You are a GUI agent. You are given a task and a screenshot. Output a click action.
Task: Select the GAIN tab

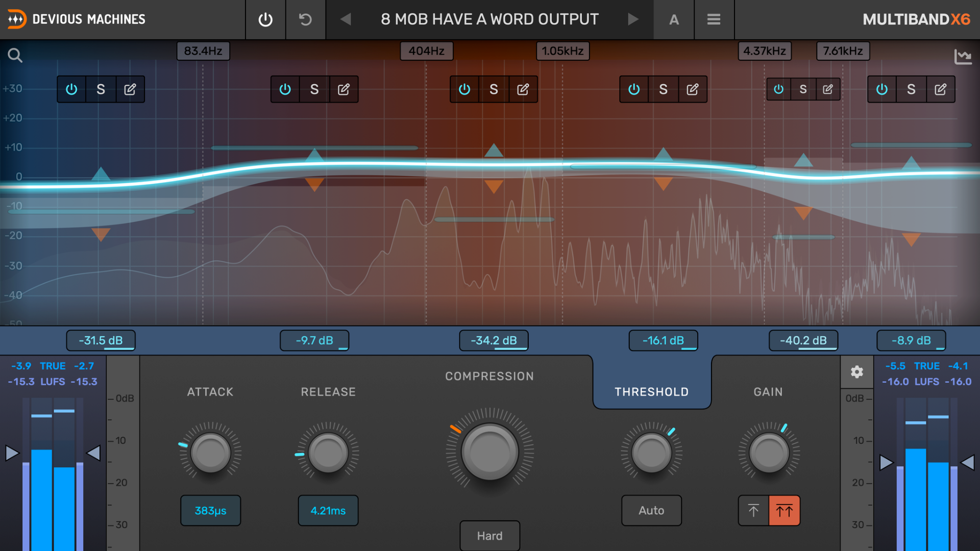(768, 392)
